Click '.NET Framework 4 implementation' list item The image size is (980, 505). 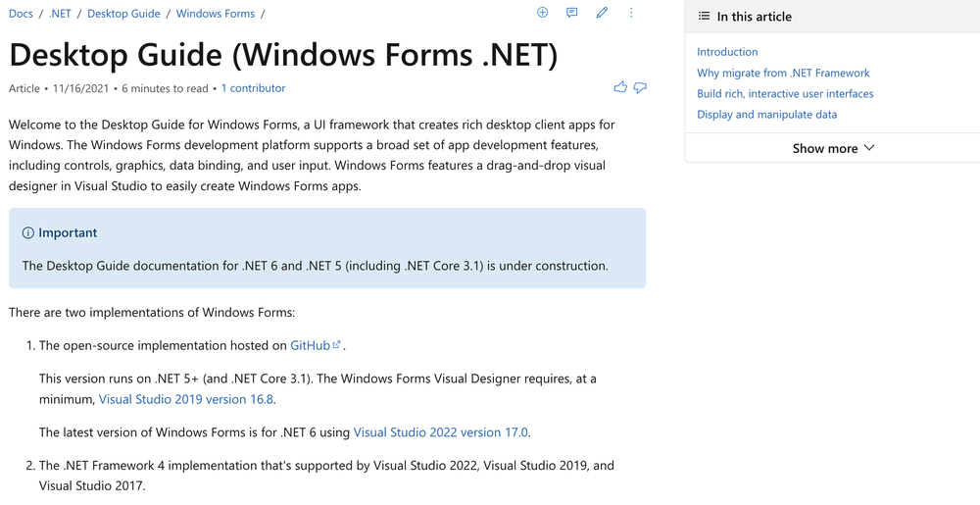tap(326, 475)
